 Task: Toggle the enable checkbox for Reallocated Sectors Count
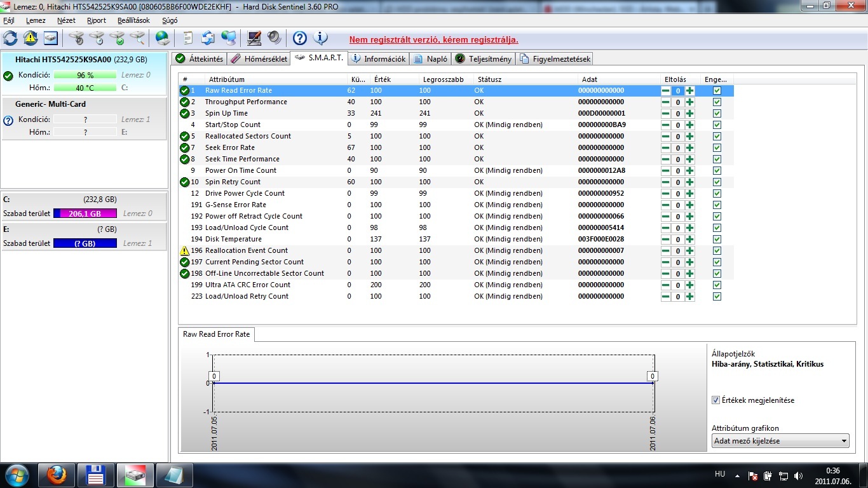[717, 137]
